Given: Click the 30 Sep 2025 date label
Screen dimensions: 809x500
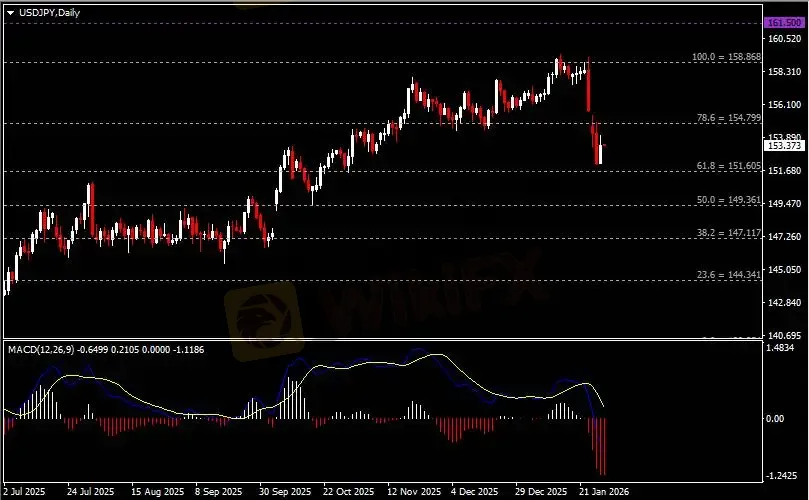Looking at the screenshot, I should point(285,491).
